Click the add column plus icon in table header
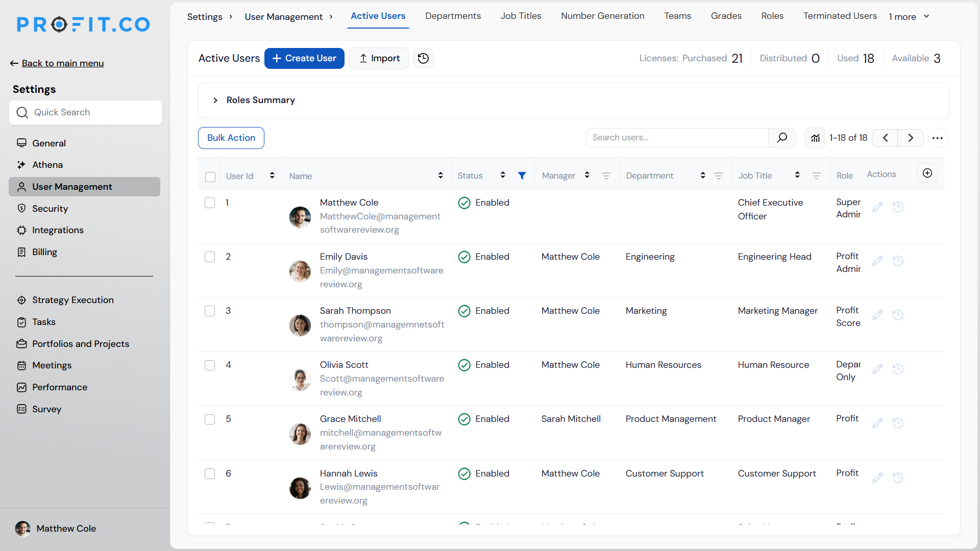980x551 pixels. (927, 173)
